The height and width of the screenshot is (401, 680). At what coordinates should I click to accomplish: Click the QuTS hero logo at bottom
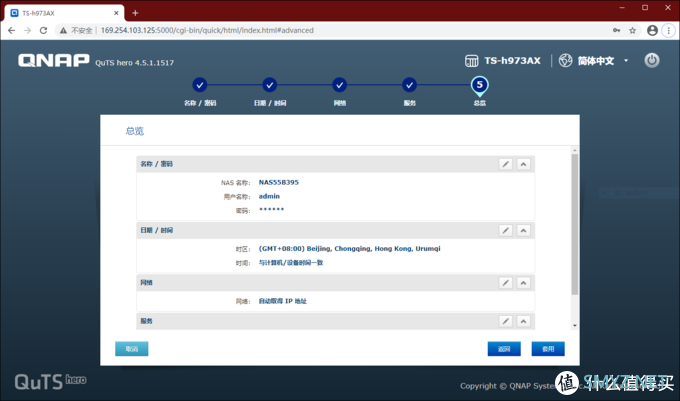point(50,381)
